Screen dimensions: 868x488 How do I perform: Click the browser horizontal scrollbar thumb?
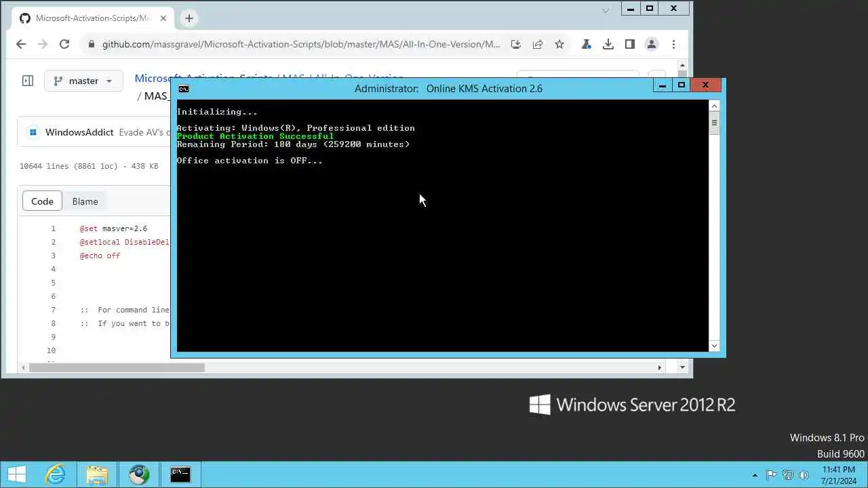pyautogui.click(x=117, y=367)
